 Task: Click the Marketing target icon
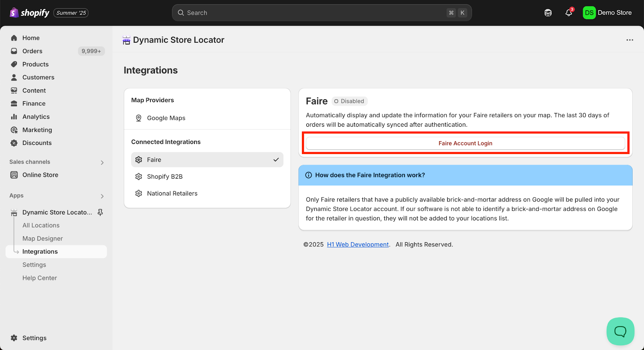(x=14, y=130)
